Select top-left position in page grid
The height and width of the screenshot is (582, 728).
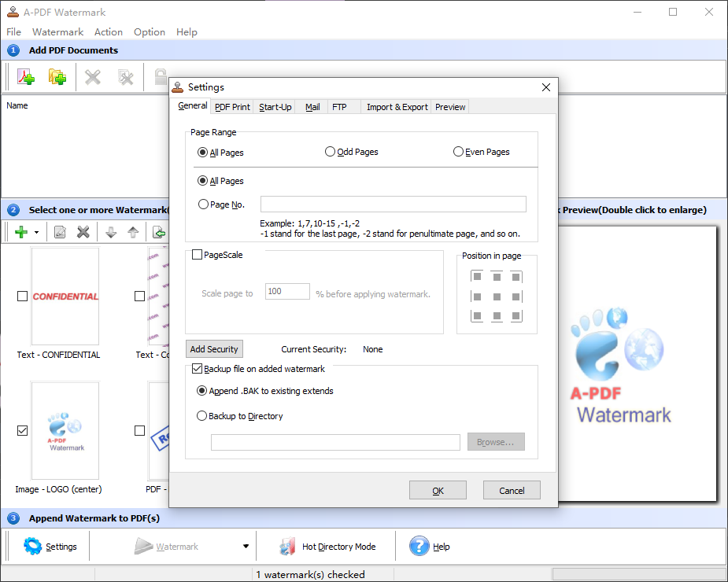pyautogui.click(x=477, y=277)
